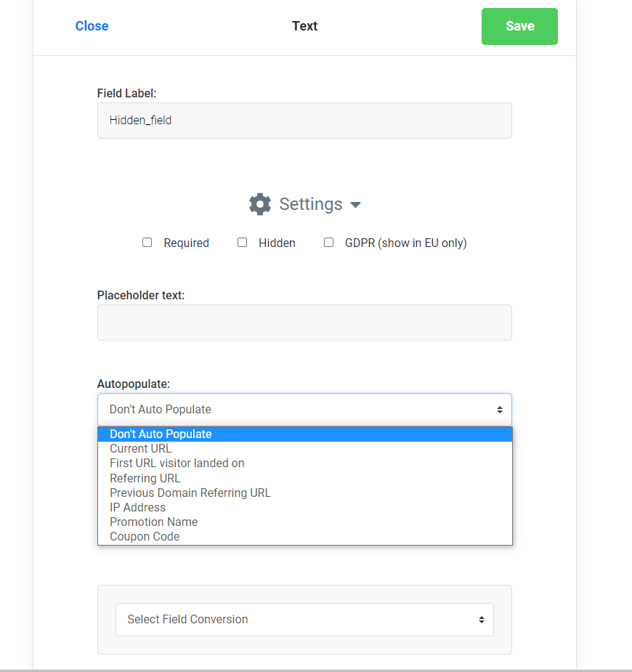Pick the Referring URL option
The height and width of the screenshot is (672, 632).
(145, 478)
